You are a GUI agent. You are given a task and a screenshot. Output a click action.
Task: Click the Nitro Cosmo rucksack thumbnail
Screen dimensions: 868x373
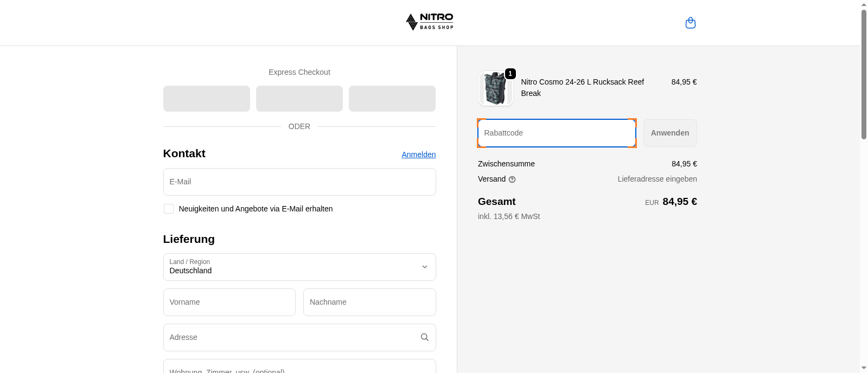click(x=496, y=88)
